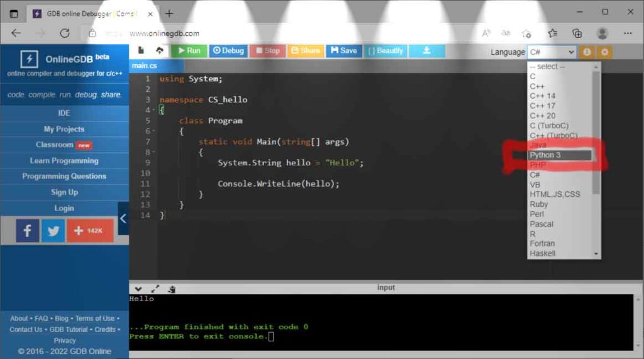Image resolution: width=644 pixels, height=359 pixels.
Task: Collapse the console with the chevron-down icon
Action: [x=138, y=289]
